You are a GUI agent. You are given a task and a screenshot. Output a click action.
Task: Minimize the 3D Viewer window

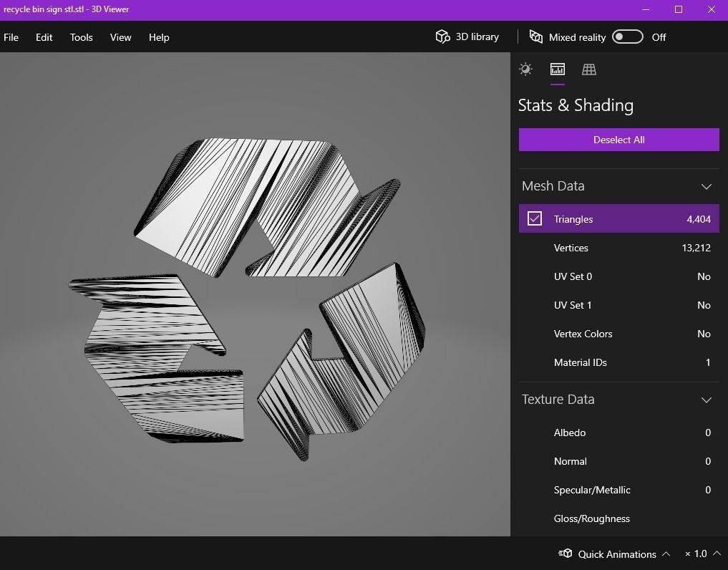pos(646,9)
